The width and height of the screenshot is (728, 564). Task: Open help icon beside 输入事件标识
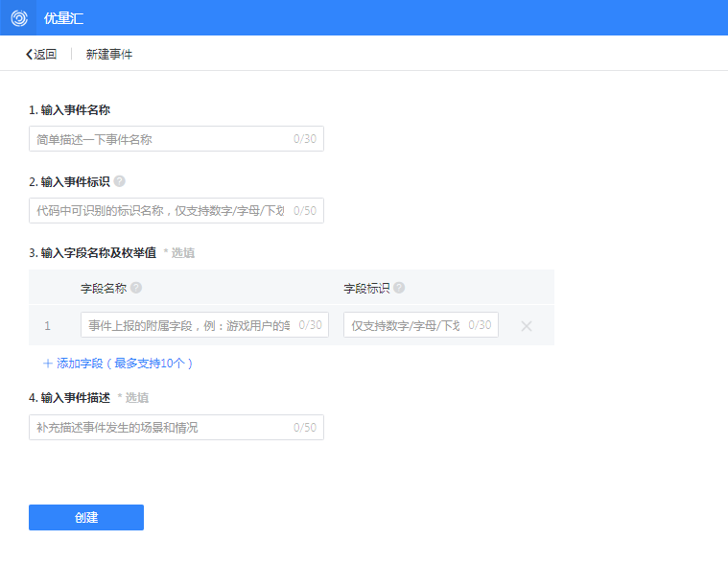pyautogui.click(x=120, y=181)
